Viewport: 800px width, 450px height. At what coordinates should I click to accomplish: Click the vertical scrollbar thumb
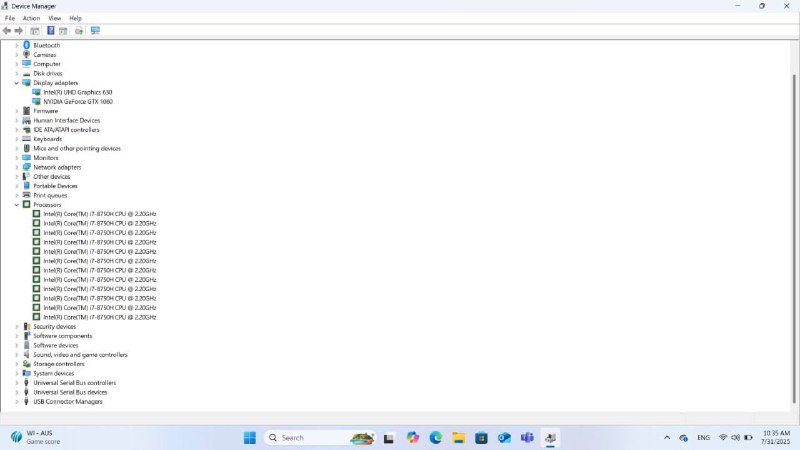[793, 239]
